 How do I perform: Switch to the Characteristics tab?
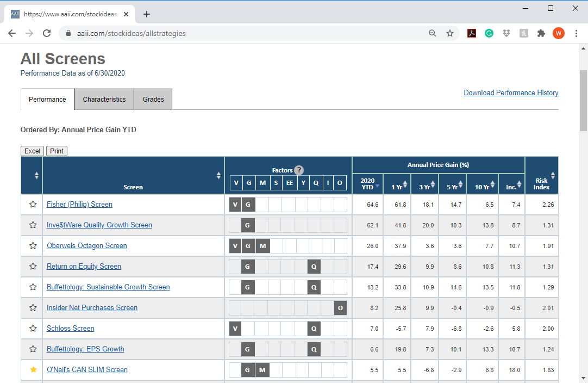tap(104, 99)
